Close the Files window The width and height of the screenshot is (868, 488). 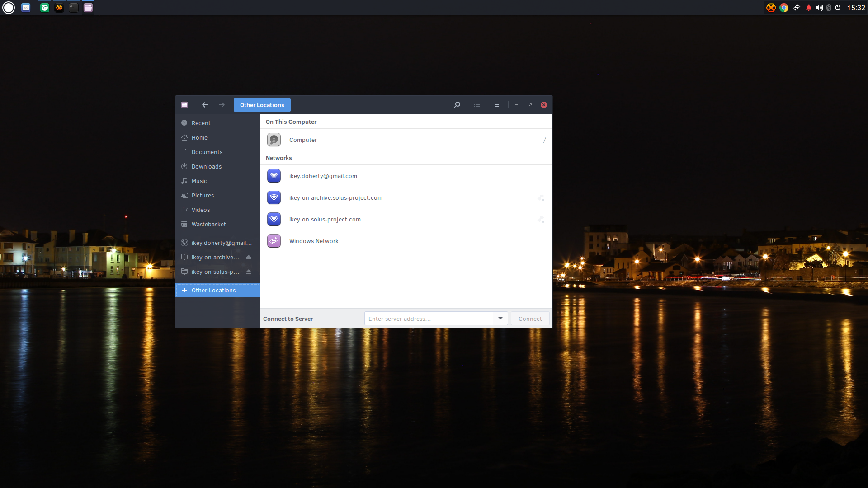[x=544, y=105]
